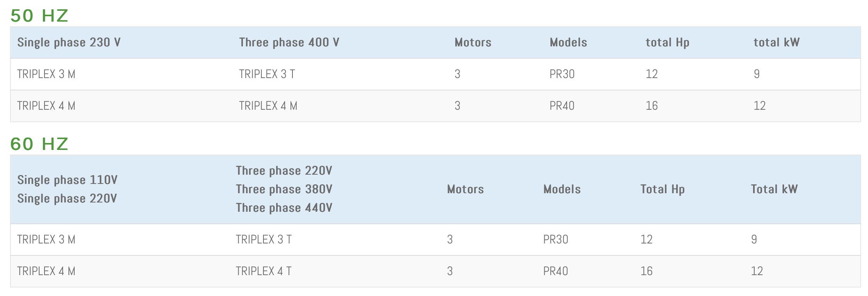The image size is (868, 296).
Task: Click the "60 HZ" section heading
Action: tap(39, 144)
